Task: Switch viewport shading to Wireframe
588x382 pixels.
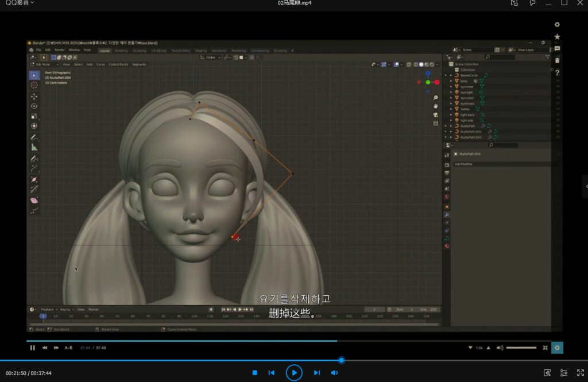Action: pyautogui.click(x=416, y=64)
